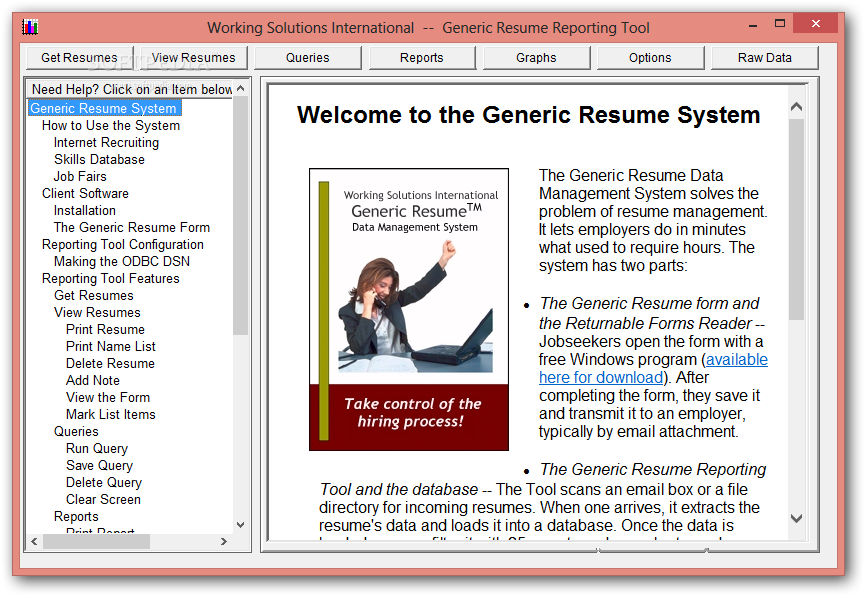Select Reporting Tool Features topic

coord(111,279)
